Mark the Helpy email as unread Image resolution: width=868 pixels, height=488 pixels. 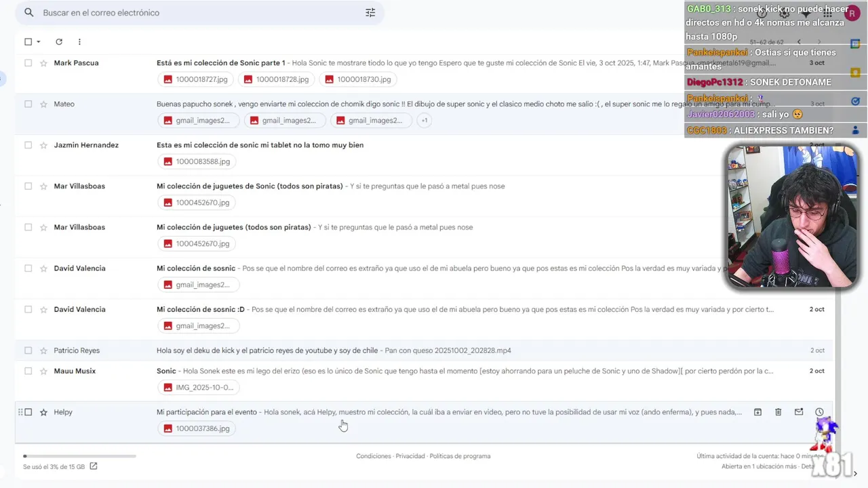799,412
